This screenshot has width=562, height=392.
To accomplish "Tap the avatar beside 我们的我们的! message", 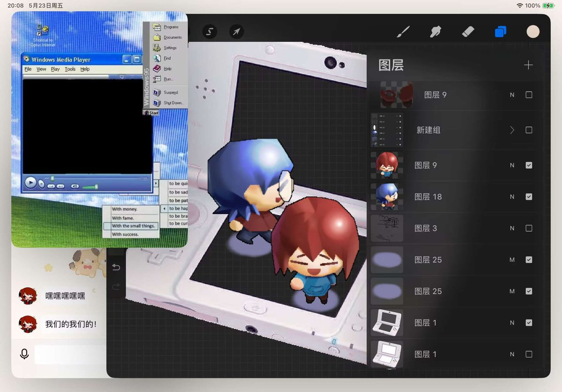I will pos(28,324).
